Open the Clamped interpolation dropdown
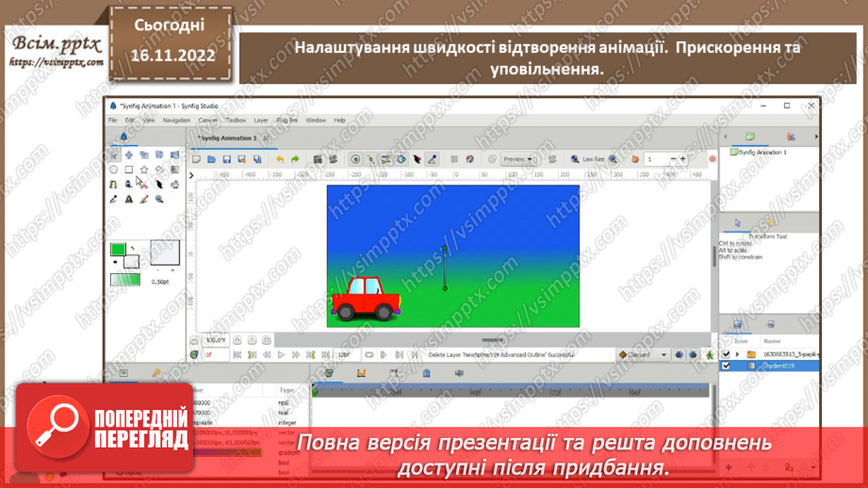Screen dimensions: 868x488 click(x=643, y=354)
